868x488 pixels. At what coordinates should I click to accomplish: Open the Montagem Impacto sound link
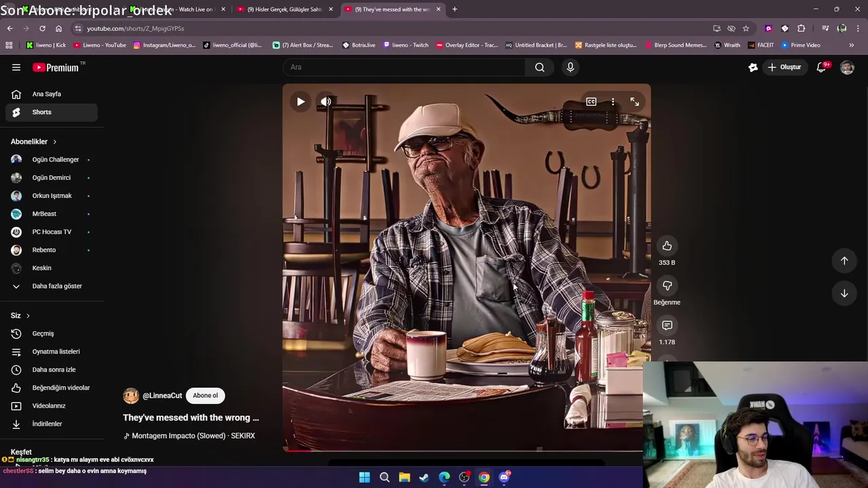189,436
